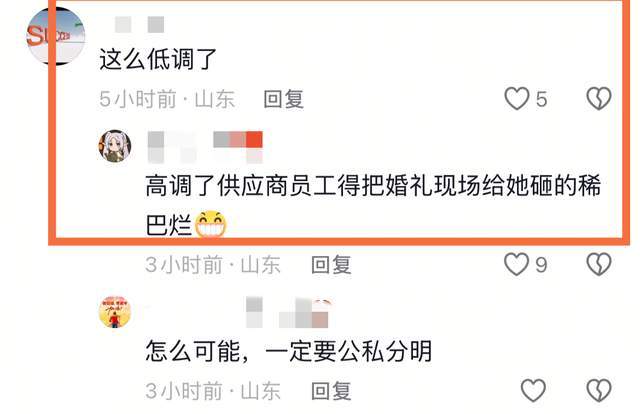The height and width of the screenshot is (414, 640).
Task: Like the "高调了供应商员工" reply
Action: pos(517,265)
